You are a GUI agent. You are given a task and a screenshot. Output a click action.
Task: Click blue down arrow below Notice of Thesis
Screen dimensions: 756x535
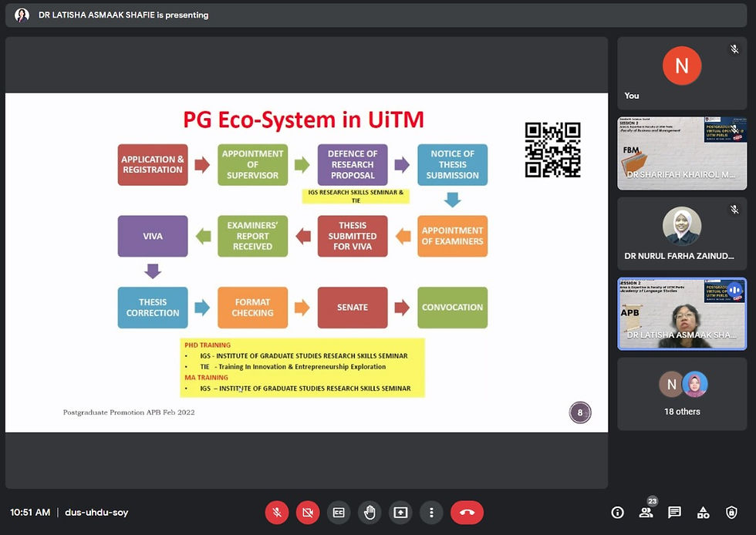452,200
